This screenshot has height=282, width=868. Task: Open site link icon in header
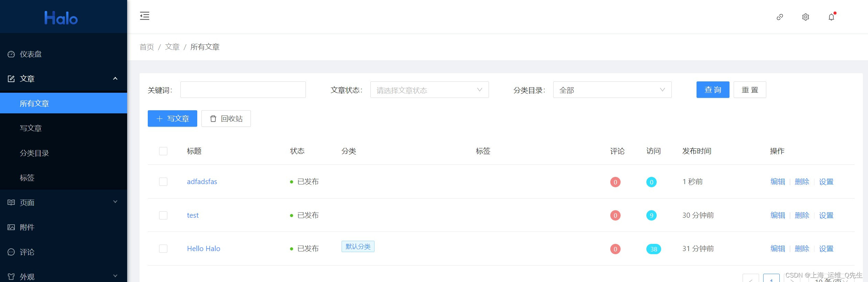(x=780, y=17)
